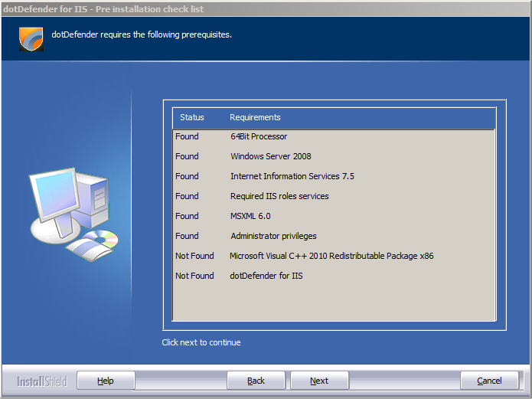Select Microsoft Visual C++ 2010 Redistributable row
532x399 pixels.
coord(331,256)
